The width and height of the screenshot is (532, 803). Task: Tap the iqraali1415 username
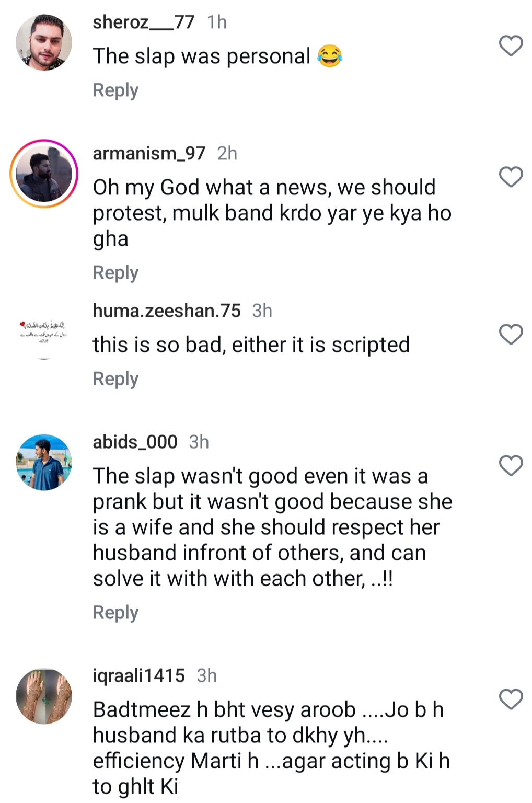138,675
